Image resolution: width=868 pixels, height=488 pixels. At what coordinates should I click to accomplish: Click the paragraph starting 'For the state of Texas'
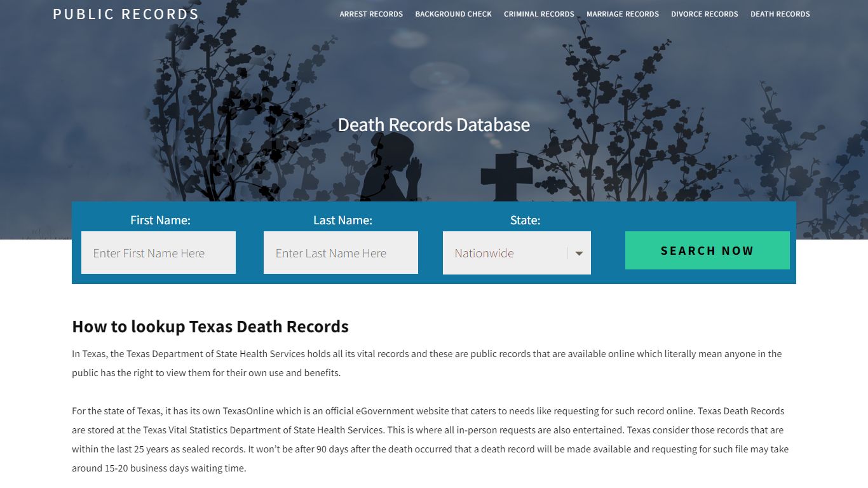click(x=430, y=440)
